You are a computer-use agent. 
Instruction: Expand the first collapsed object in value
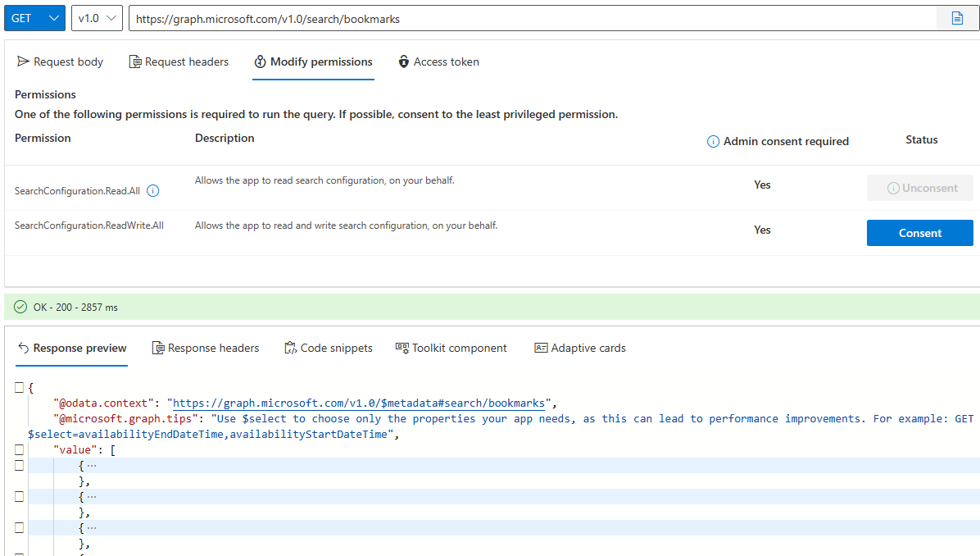90,465
